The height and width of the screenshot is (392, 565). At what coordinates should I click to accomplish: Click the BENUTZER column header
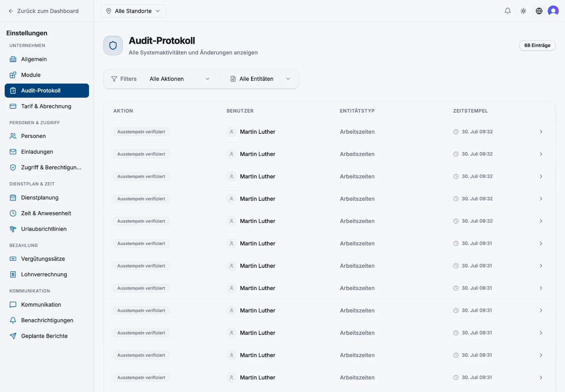240,111
